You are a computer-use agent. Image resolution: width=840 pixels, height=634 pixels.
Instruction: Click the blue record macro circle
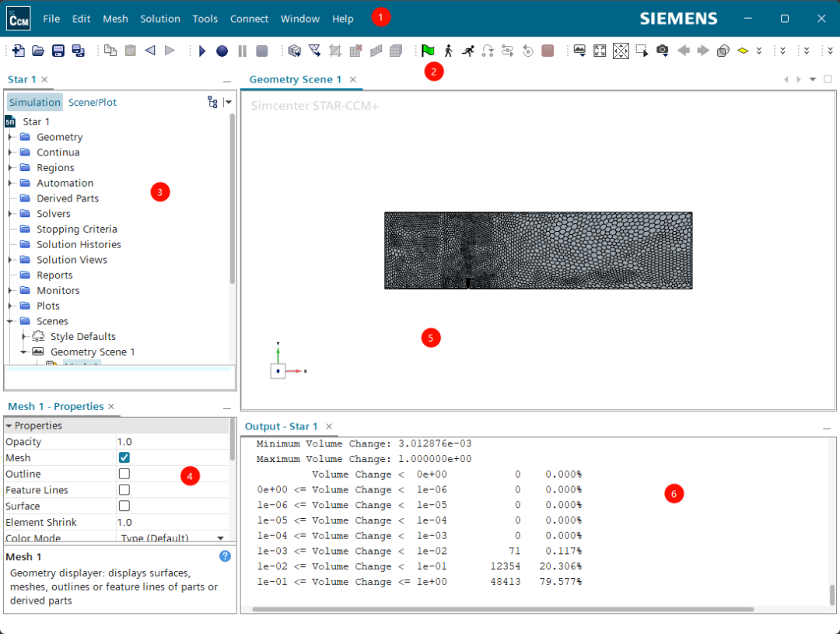[222, 51]
